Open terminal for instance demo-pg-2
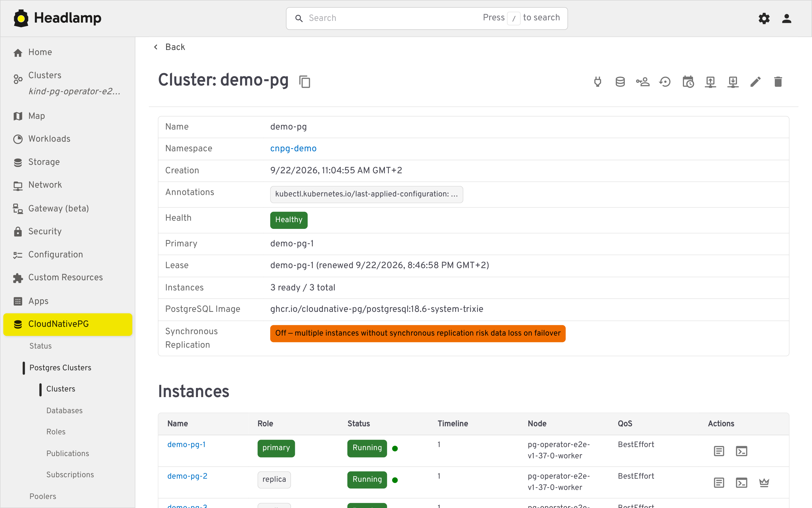 742,483
